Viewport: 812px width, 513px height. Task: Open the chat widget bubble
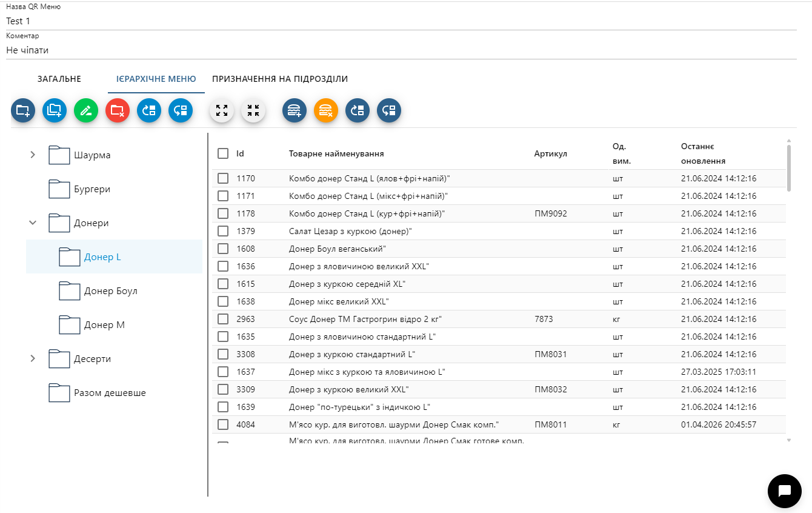pyautogui.click(x=784, y=491)
